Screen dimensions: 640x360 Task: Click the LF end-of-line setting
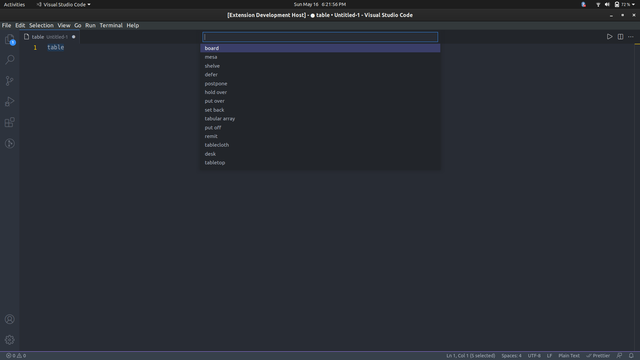[x=549, y=356]
